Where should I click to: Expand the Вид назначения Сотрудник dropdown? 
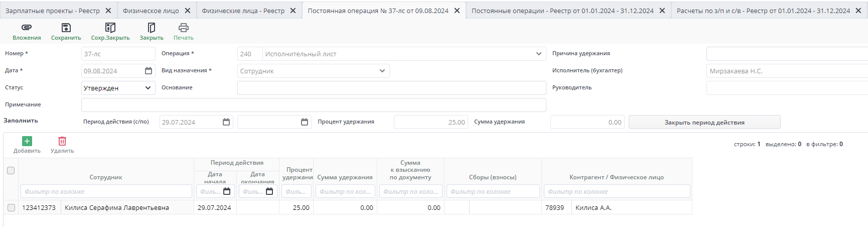(382, 71)
